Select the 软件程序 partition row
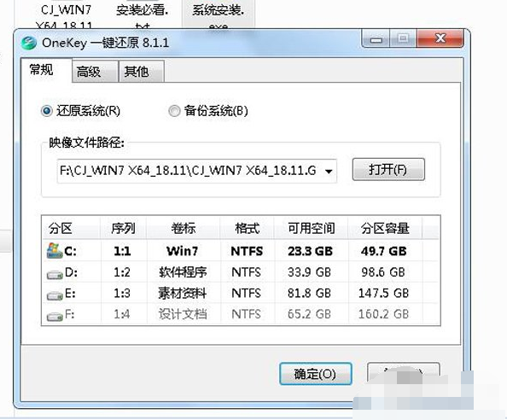Screen dimensions: 507x420 tap(241, 272)
